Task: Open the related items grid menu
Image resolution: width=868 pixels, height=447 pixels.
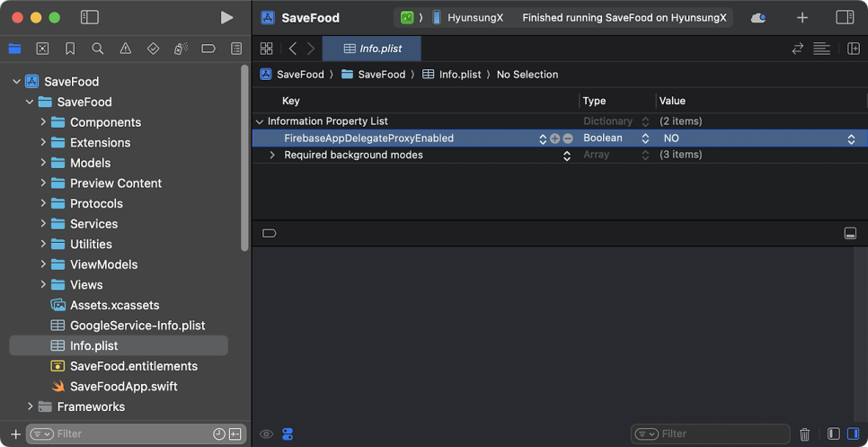Action: point(266,49)
